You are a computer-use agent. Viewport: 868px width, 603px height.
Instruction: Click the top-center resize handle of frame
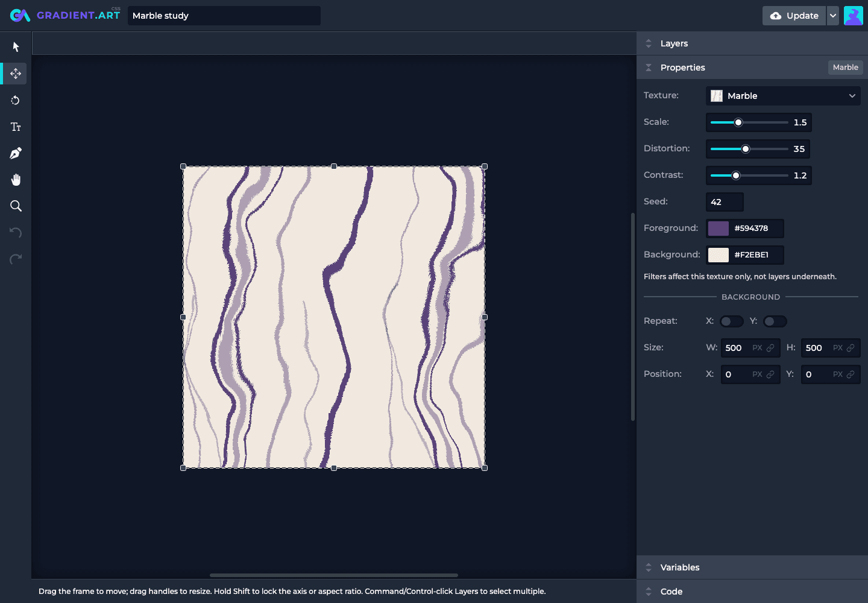(334, 166)
